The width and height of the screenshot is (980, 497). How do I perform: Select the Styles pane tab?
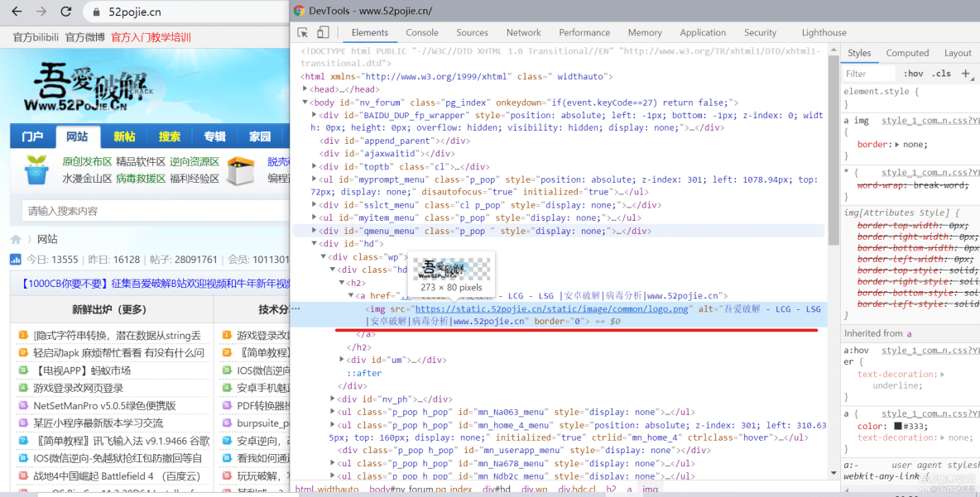[x=859, y=53]
